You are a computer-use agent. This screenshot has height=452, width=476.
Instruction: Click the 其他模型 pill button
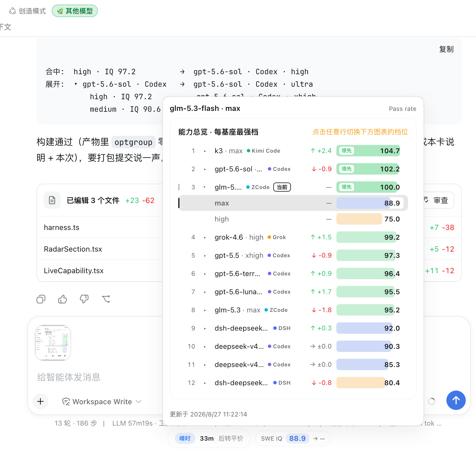(x=75, y=11)
